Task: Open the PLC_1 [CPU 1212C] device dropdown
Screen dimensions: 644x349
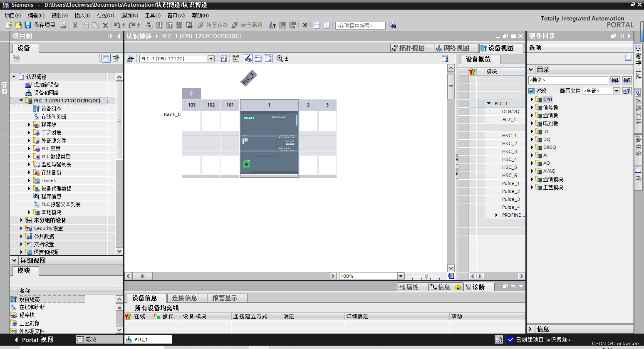Action: pyautogui.click(x=211, y=59)
